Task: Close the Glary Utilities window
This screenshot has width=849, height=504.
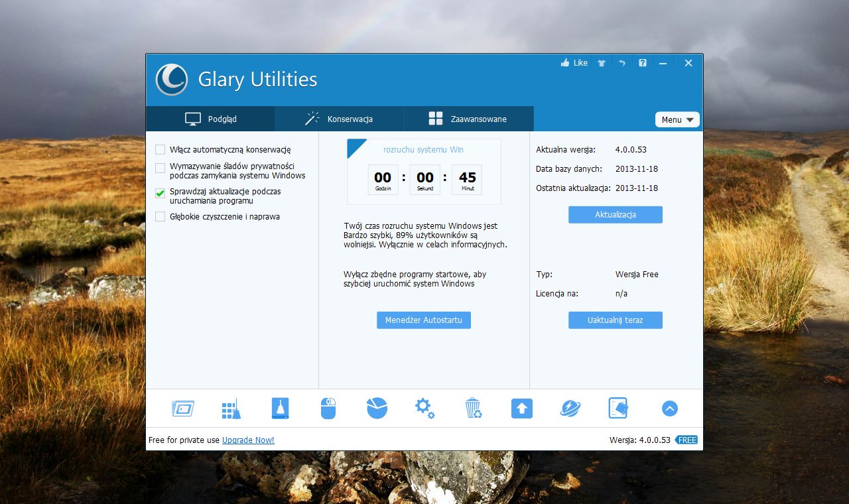Action: (x=688, y=63)
